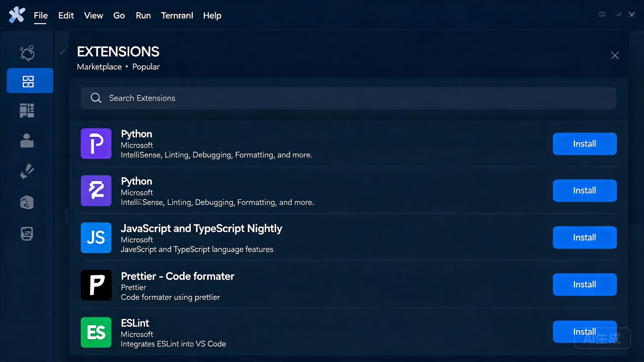This screenshot has width=644, height=362.
Task: Install Prettier - Code formater
Action: point(585,285)
